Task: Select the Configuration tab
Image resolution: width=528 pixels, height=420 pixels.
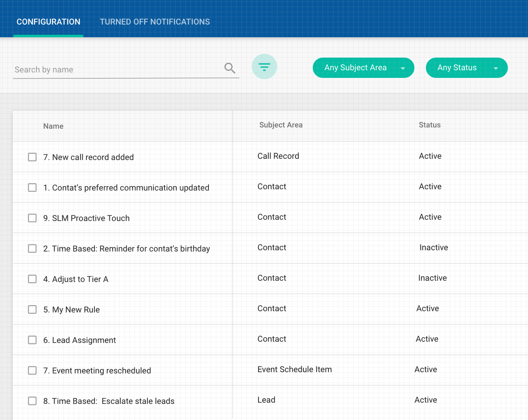Action: [x=48, y=22]
